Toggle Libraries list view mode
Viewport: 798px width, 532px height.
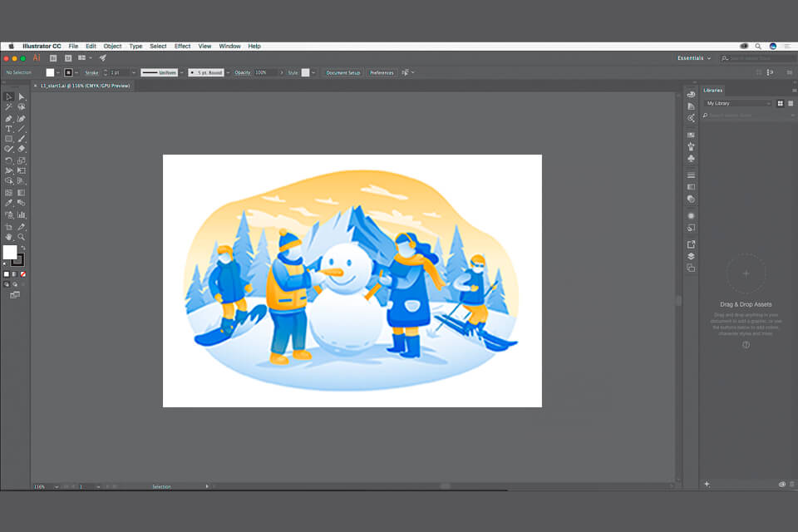click(791, 103)
